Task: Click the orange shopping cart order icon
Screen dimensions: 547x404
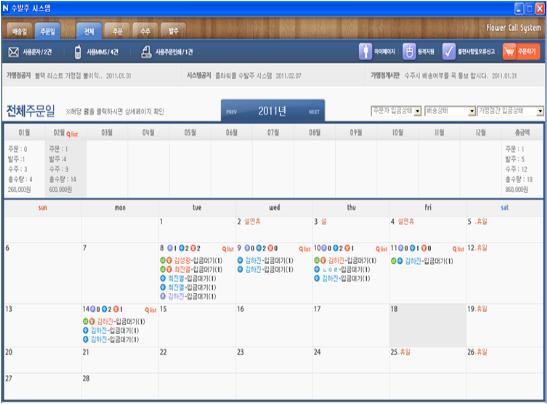Action: 510,52
